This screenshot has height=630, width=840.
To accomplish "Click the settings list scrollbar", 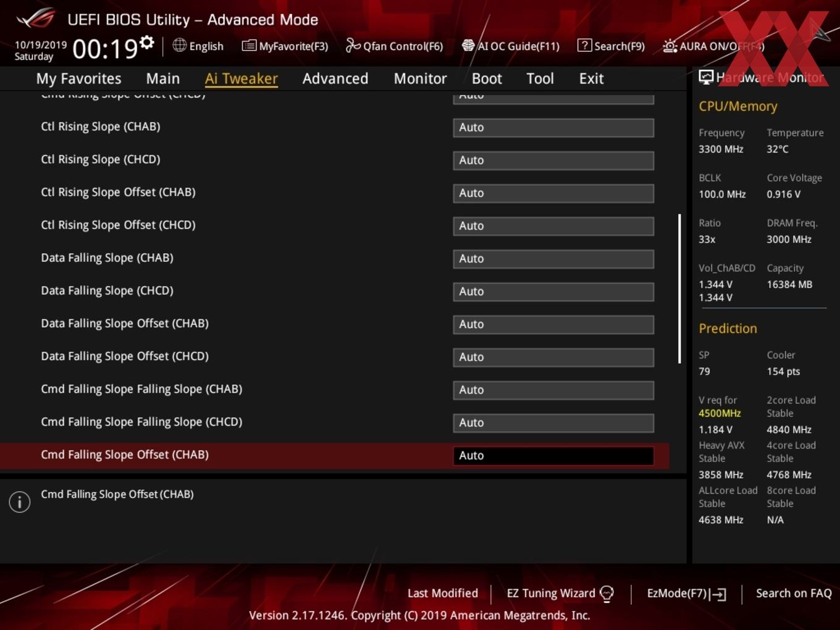I will click(x=679, y=288).
